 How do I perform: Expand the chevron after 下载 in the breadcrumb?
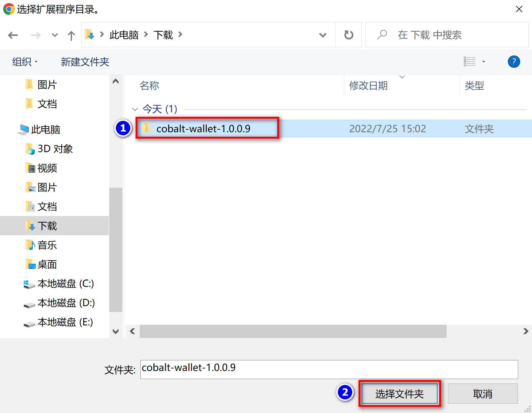[x=181, y=34]
